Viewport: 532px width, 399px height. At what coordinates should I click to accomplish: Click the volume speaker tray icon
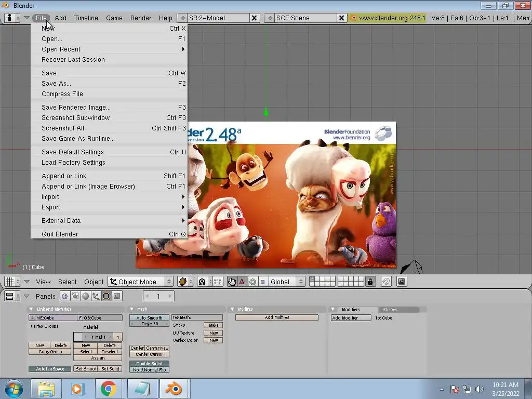pyautogui.click(x=480, y=389)
